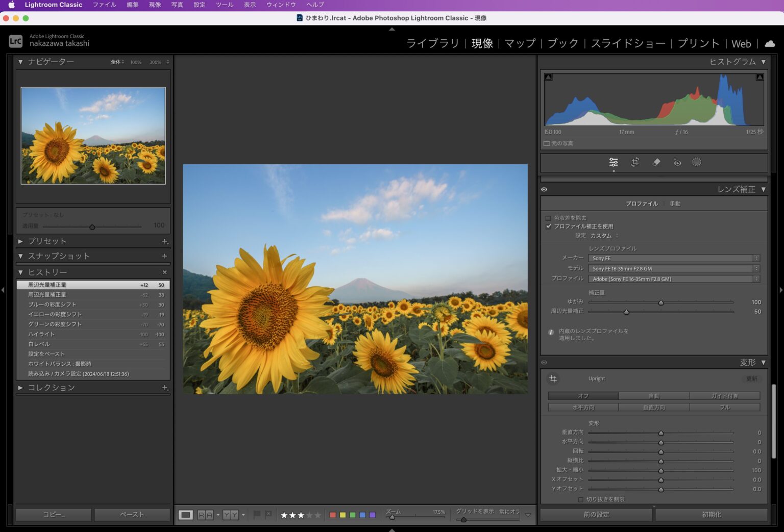Click the red color label swatch
This screenshot has height=532, width=784.
point(333,515)
